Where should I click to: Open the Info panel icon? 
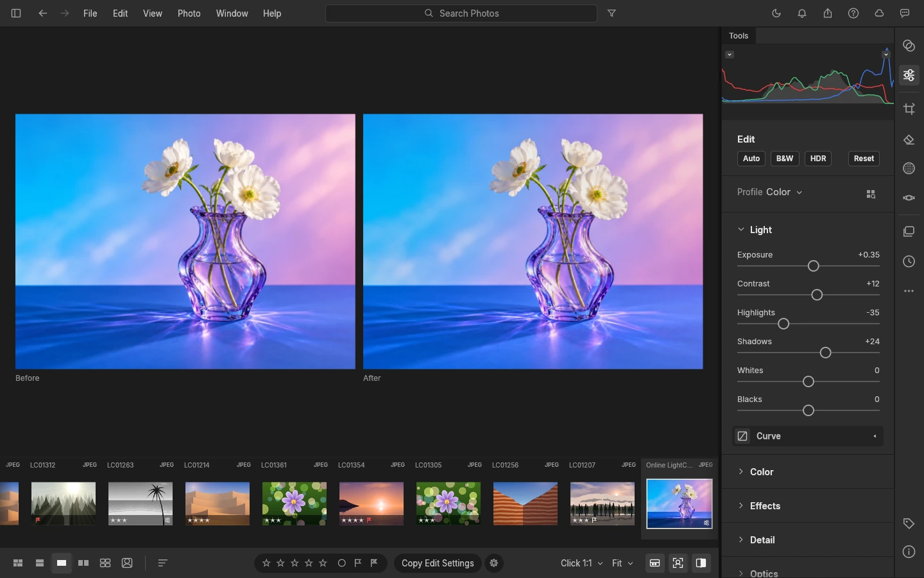(x=909, y=552)
